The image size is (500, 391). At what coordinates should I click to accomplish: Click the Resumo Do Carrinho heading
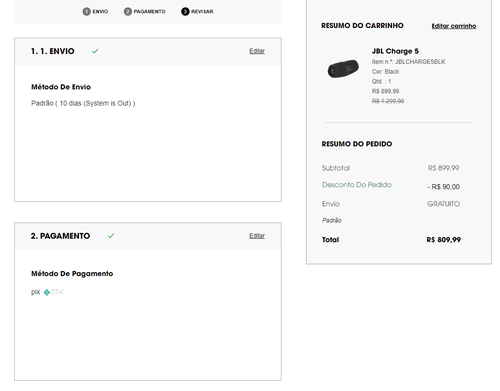pos(362,26)
